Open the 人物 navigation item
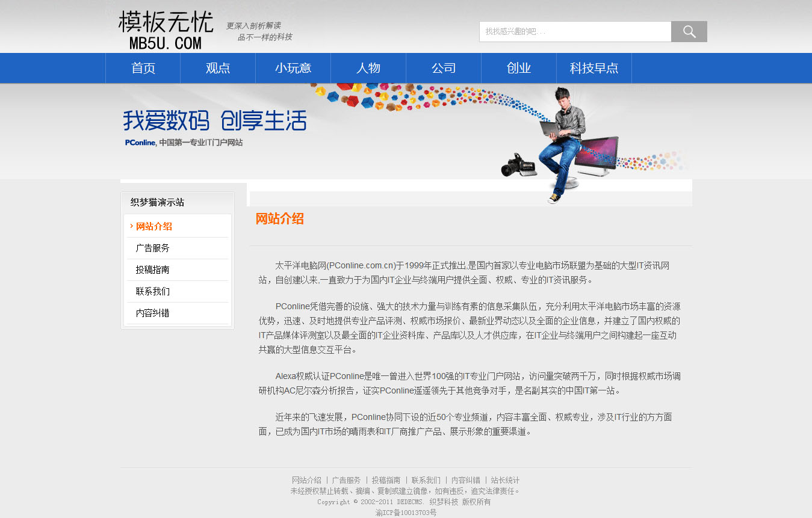Image resolution: width=812 pixels, height=518 pixels. point(368,68)
